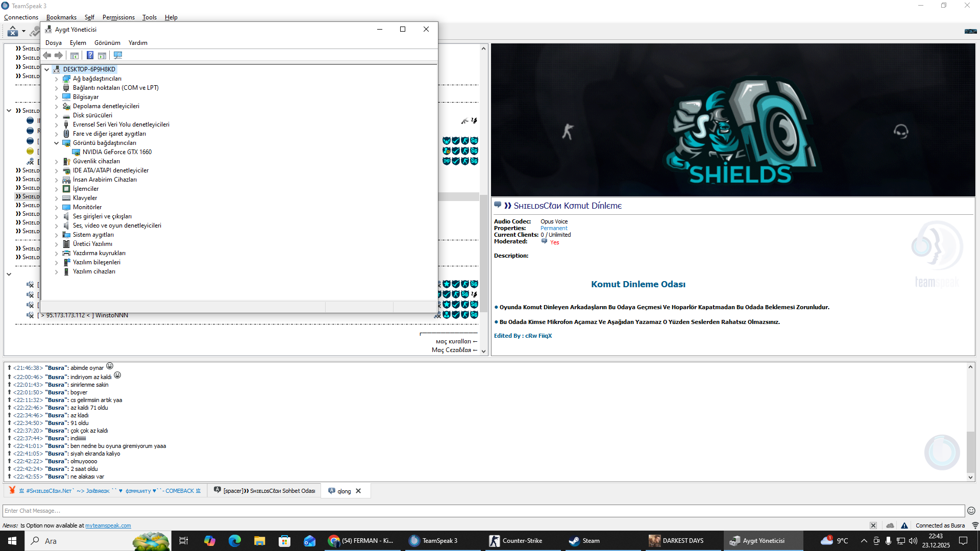Select Yazılım cihazları item
The width and height of the screenshot is (980, 551).
click(94, 271)
